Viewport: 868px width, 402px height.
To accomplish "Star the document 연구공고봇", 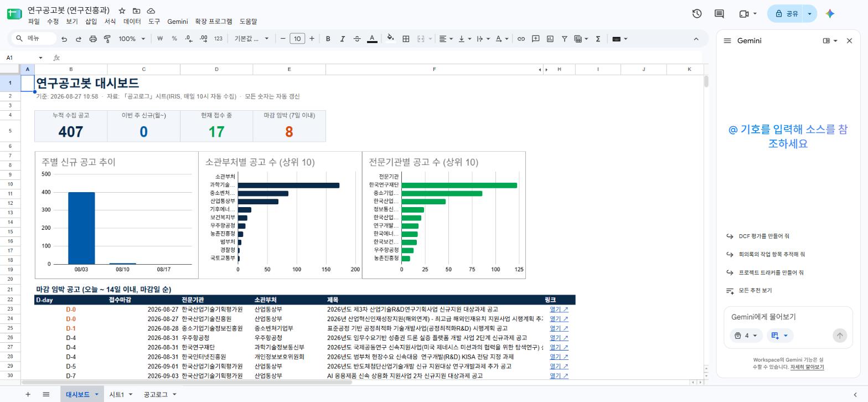I will [x=122, y=11].
